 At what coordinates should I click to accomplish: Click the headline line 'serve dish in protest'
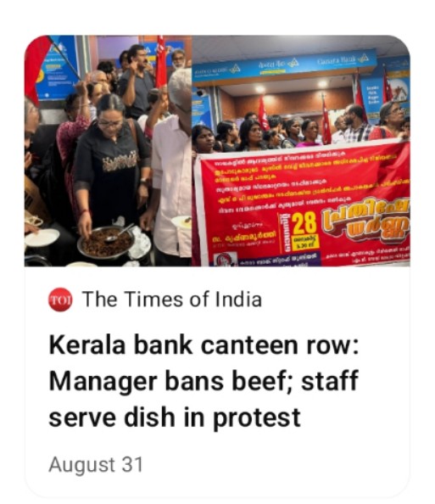tap(175, 417)
